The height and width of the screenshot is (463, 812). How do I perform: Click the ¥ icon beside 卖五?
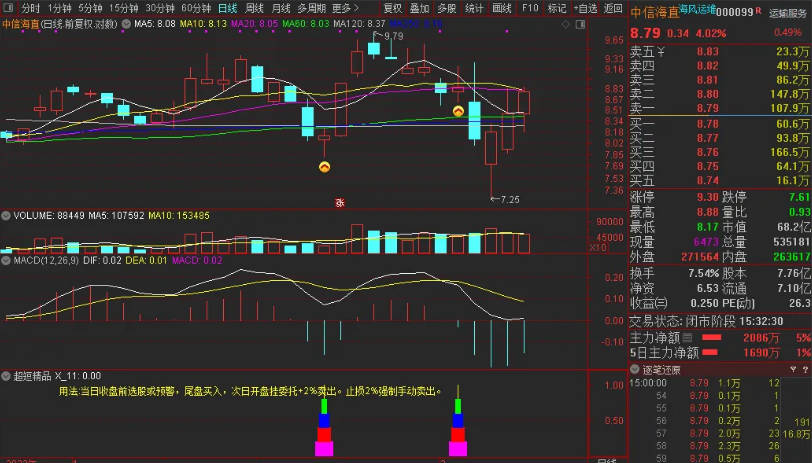point(661,51)
